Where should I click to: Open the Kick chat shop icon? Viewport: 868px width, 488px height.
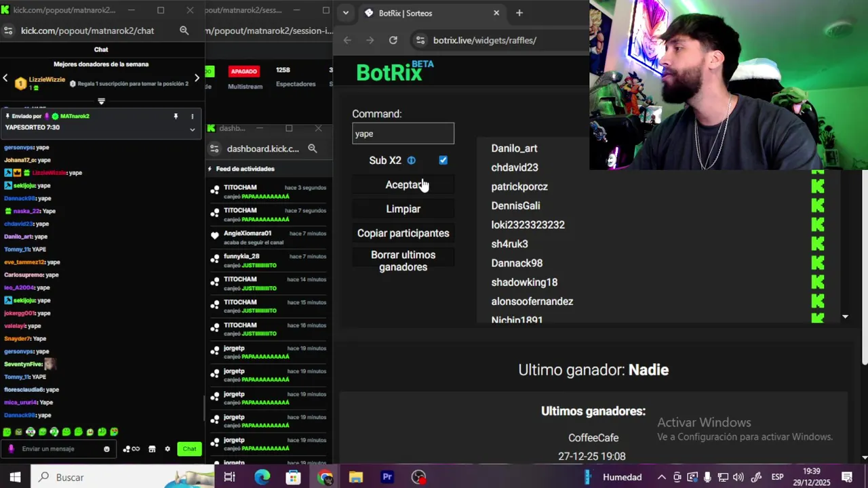point(152,449)
